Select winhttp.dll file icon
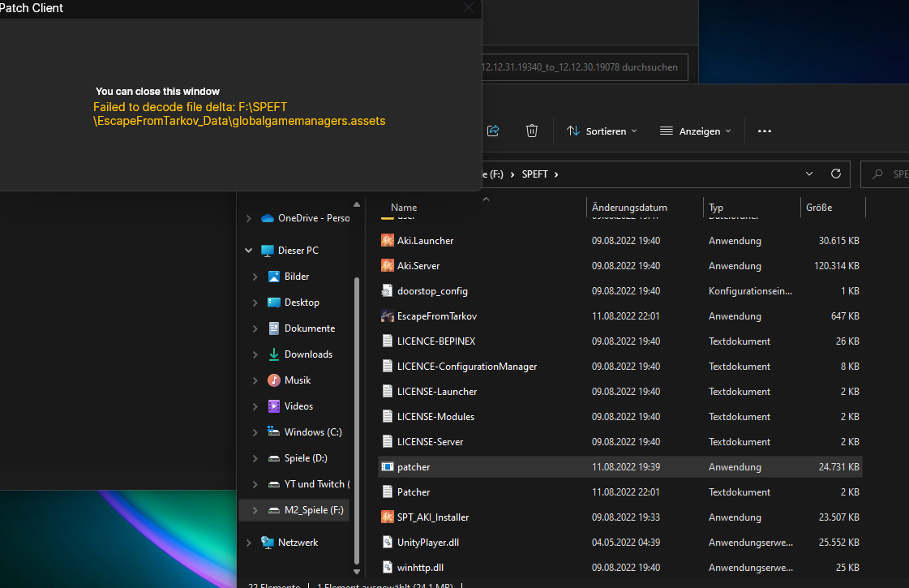Screen dimensions: 909x588 tap(388, 567)
